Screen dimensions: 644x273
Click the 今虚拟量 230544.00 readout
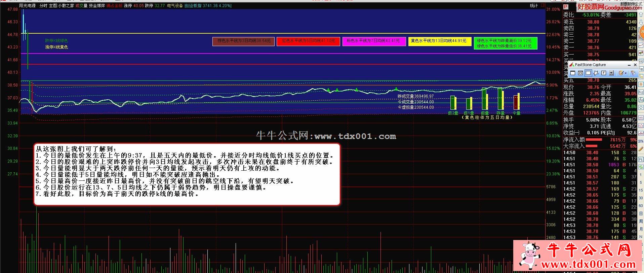(416, 107)
